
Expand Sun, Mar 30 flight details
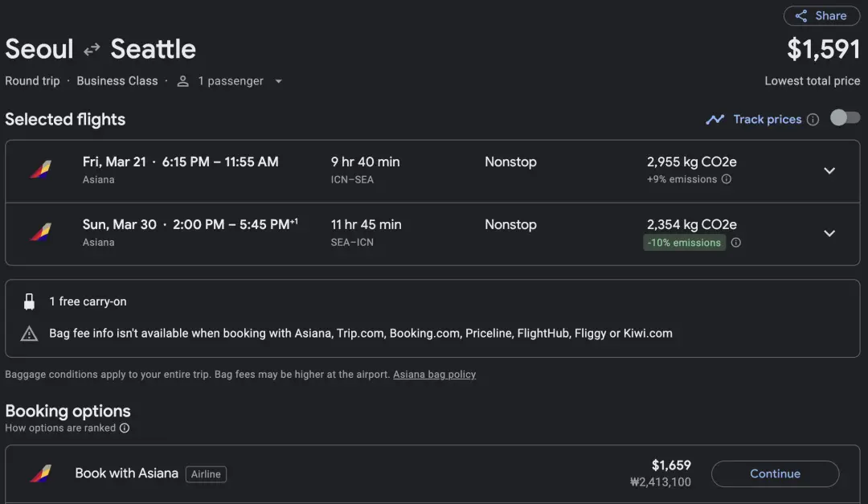[x=829, y=233]
